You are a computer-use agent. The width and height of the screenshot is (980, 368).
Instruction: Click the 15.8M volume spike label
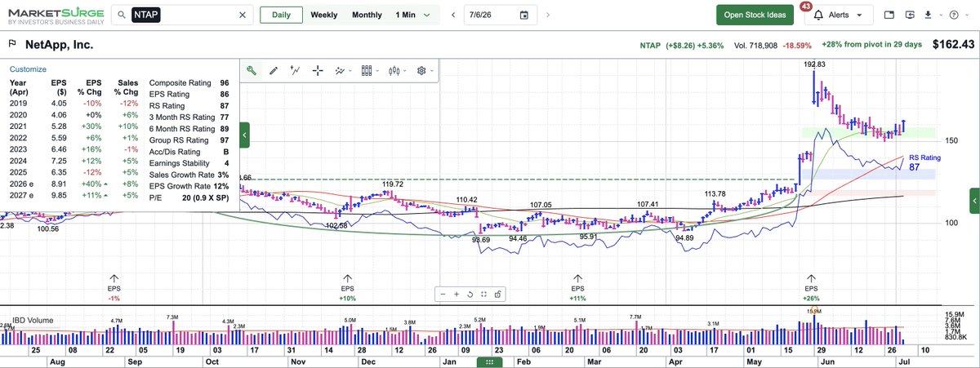pyautogui.click(x=814, y=313)
